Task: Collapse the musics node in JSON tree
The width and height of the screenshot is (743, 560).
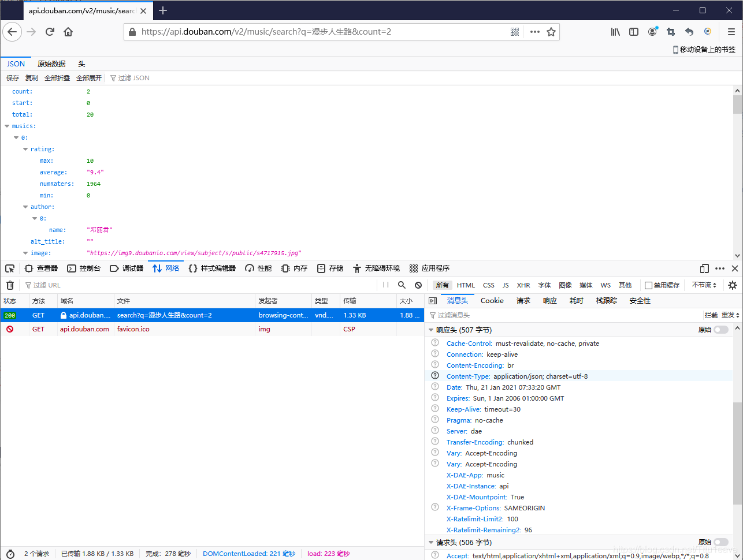Action: point(7,126)
